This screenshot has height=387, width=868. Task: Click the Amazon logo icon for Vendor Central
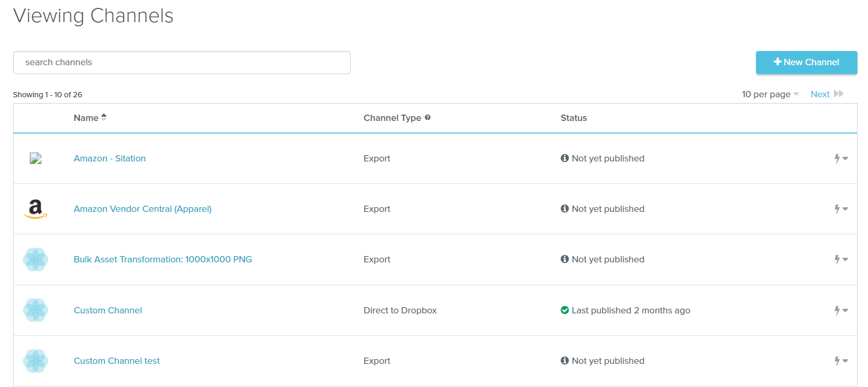pyautogui.click(x=35, y=209)
